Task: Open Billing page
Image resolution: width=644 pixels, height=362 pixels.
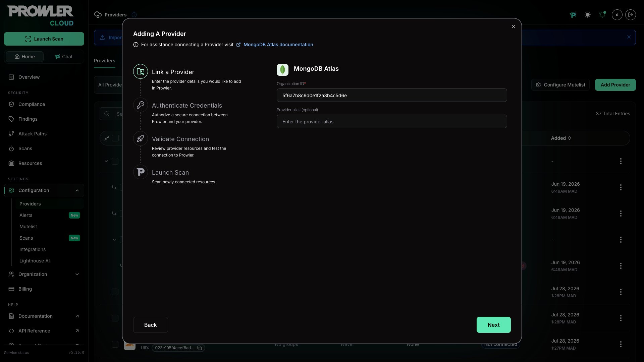Action: coord(44,289)
